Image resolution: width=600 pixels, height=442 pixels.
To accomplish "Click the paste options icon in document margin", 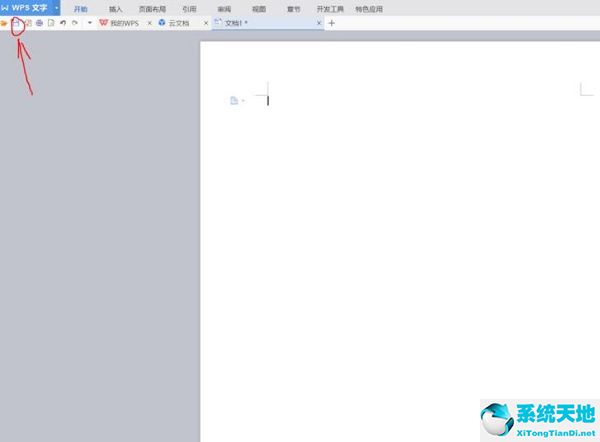I will (235, 100).
